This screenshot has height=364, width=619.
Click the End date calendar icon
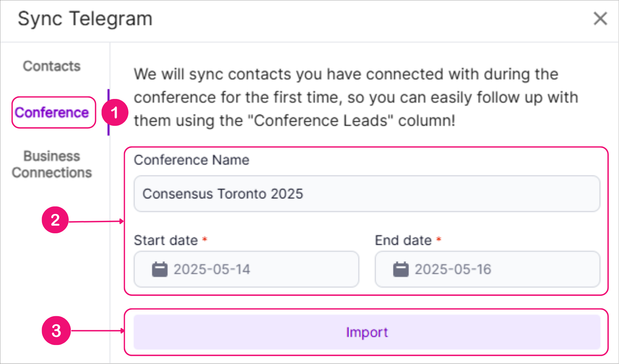pos(400,269)
